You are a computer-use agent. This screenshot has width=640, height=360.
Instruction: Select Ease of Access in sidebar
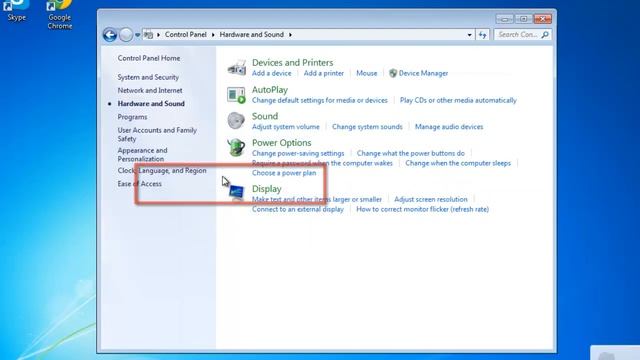coord(140,184)
